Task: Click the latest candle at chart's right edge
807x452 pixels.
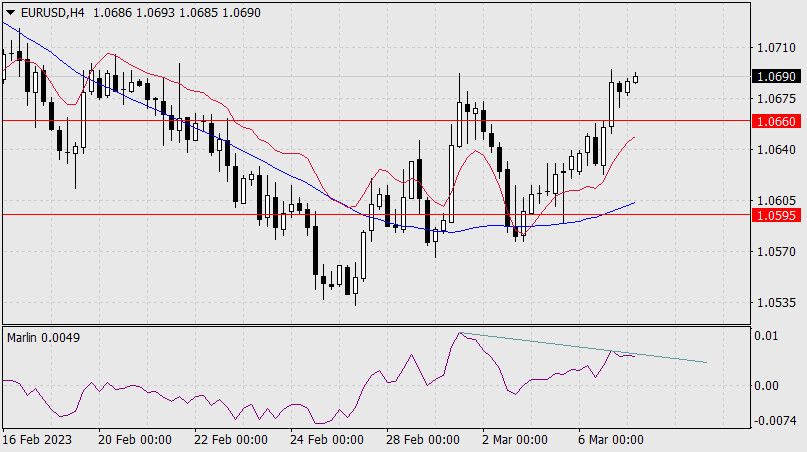Action: [635, 78]
